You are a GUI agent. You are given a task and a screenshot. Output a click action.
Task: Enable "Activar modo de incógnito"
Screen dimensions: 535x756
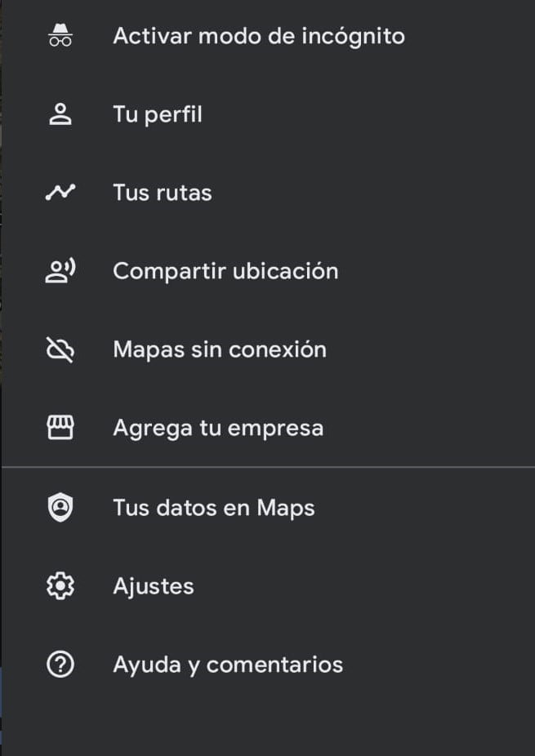coord(258,36)
